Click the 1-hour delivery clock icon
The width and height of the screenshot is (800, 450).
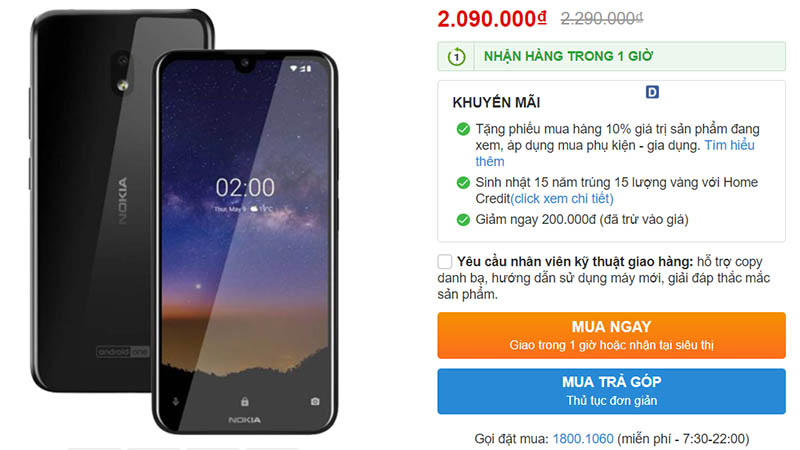pyautogui.click(x=457, y=56)
